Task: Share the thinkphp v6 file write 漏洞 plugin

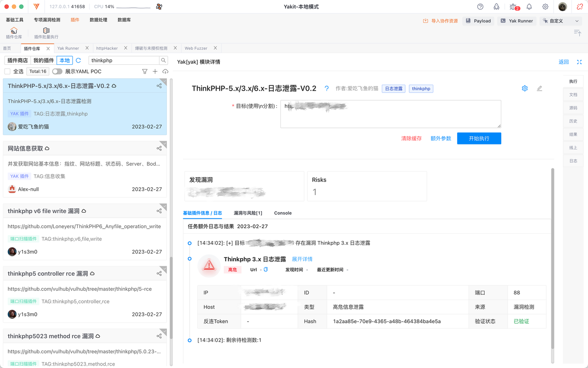Action: [x=159, y=211]
